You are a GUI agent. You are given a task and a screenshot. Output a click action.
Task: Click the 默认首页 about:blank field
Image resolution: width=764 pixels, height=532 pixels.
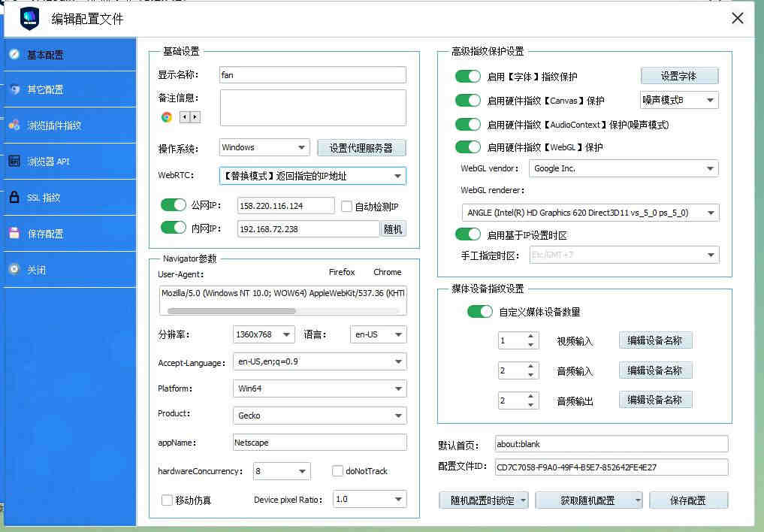coord(612,444)
